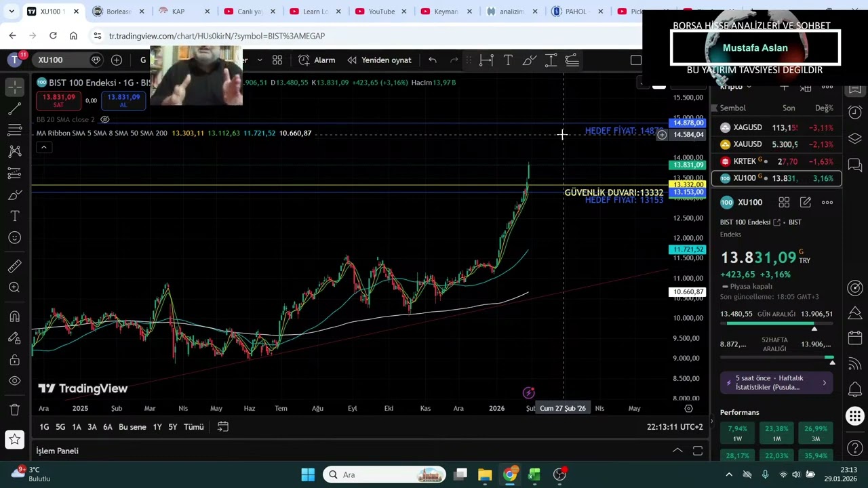Select the 6A time range
The height and width of the screenshot is (488, 868).
click(x=107, y=427)
